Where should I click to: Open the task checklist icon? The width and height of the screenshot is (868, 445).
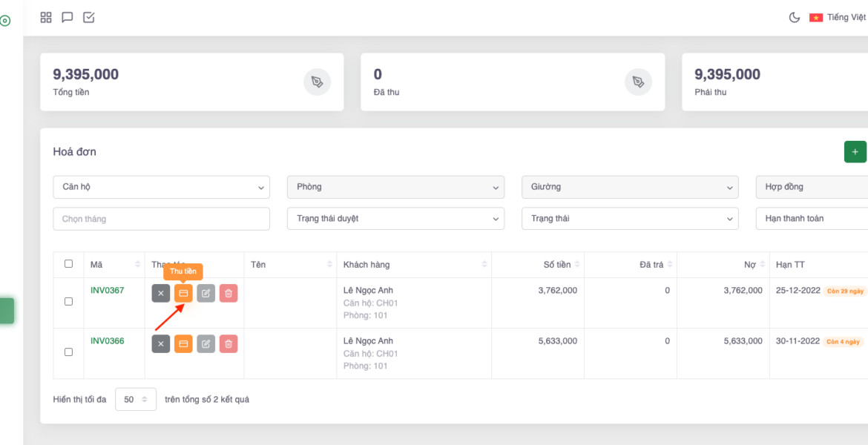click(x=89, y=17)
